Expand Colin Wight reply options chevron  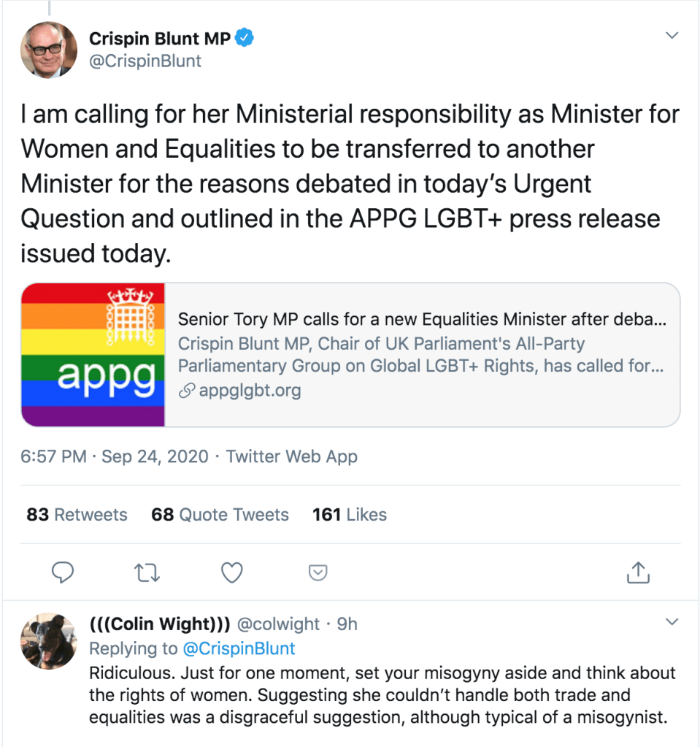[x=672, y=622]
